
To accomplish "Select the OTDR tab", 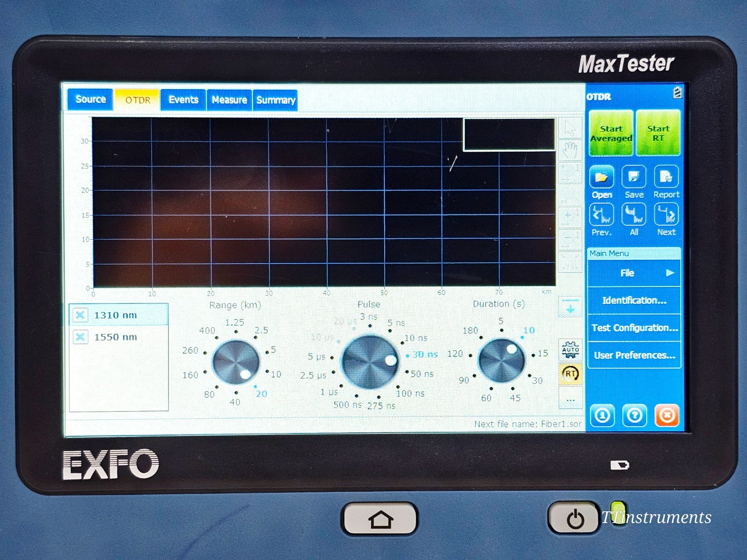I will [x=138, y=100].
